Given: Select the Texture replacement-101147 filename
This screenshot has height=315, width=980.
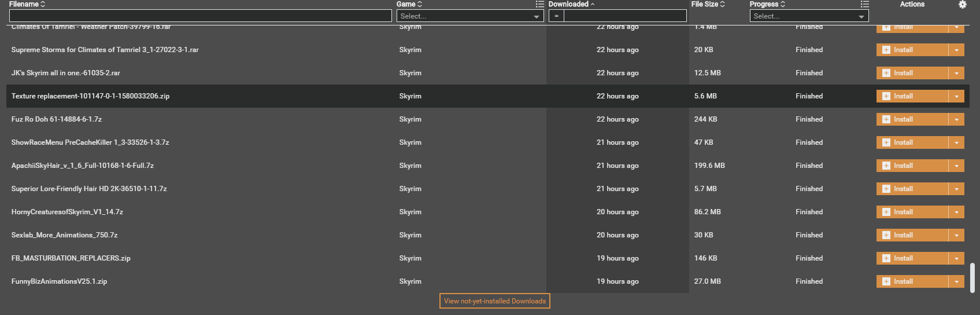Looking at the screenshot, I should pos(90,96).
